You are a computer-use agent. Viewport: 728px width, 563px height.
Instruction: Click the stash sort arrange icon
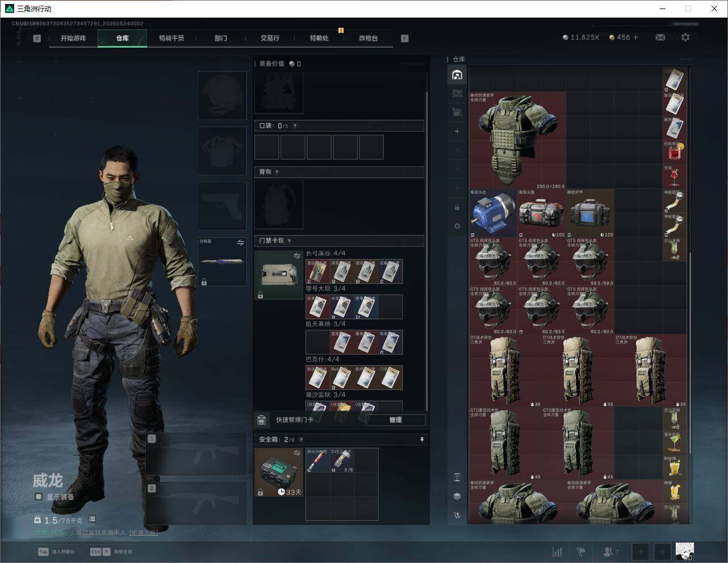(457, 515)
